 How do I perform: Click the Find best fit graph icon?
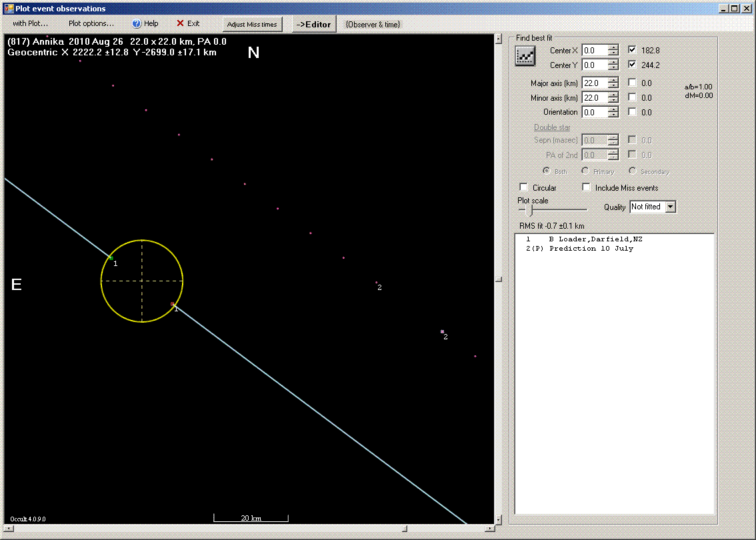525,56
